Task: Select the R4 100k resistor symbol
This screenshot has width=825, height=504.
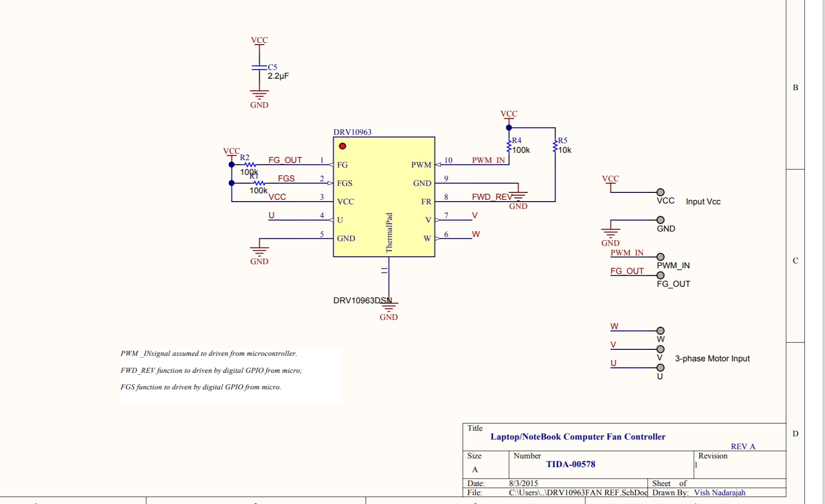Action: tap(509, 146)
